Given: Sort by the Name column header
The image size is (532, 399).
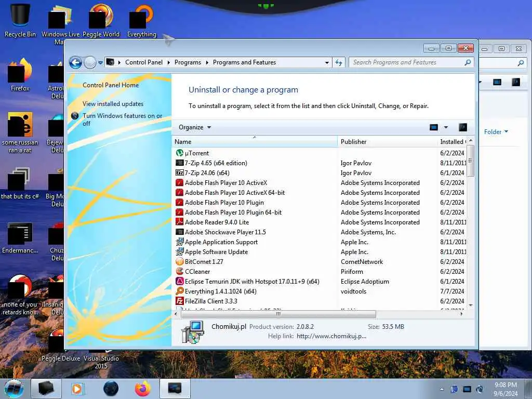Looking at the screenshot, I should (255, 142).
